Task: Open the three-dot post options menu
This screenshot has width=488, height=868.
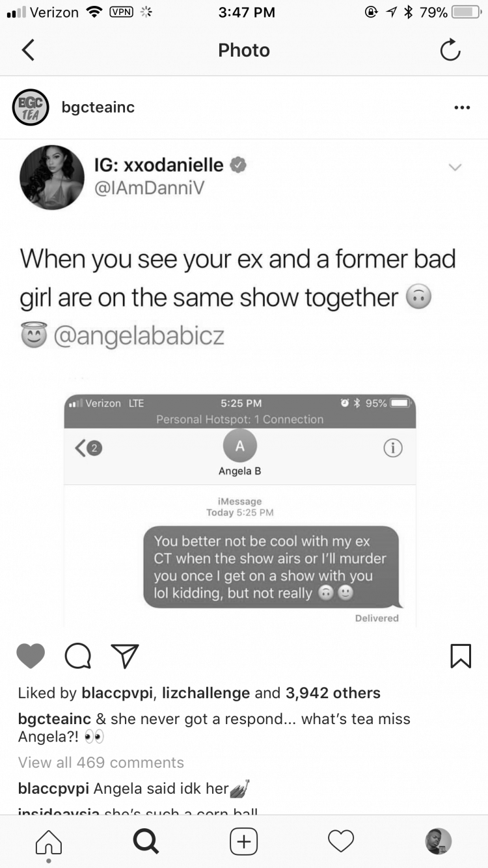Action: click(x=462, y=107)
